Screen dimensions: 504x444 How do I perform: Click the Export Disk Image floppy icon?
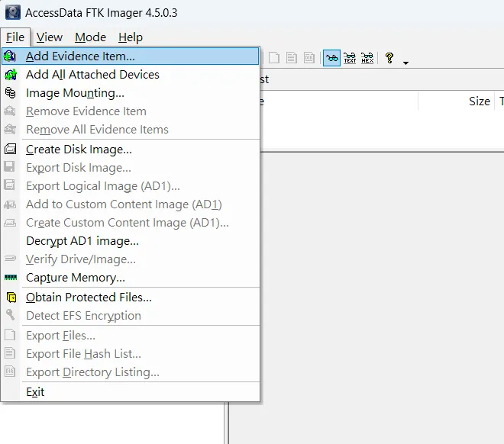tap(9, 167)
